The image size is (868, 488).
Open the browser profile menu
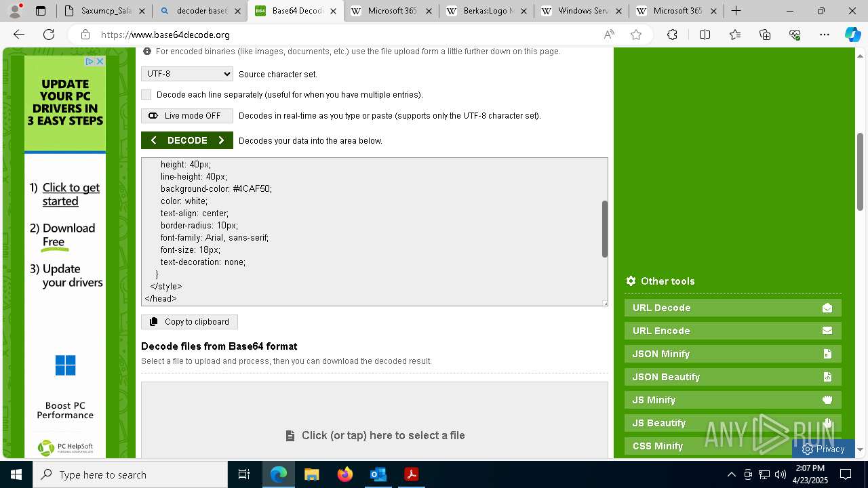15,11
